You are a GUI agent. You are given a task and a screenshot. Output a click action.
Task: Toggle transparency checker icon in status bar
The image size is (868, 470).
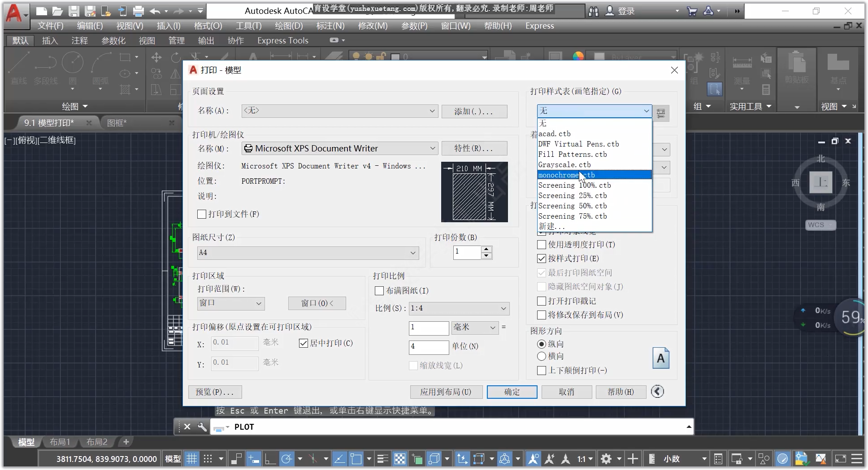click(399, 459)
